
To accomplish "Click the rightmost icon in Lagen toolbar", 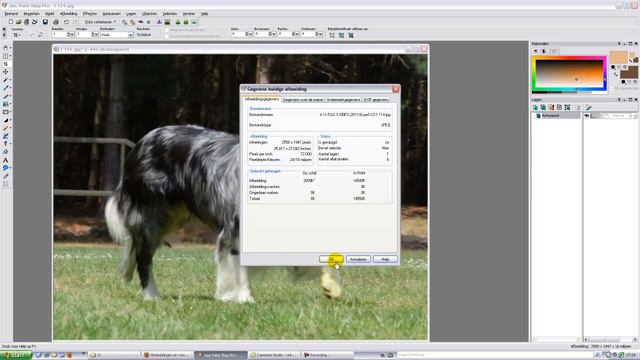I will 588,107.
